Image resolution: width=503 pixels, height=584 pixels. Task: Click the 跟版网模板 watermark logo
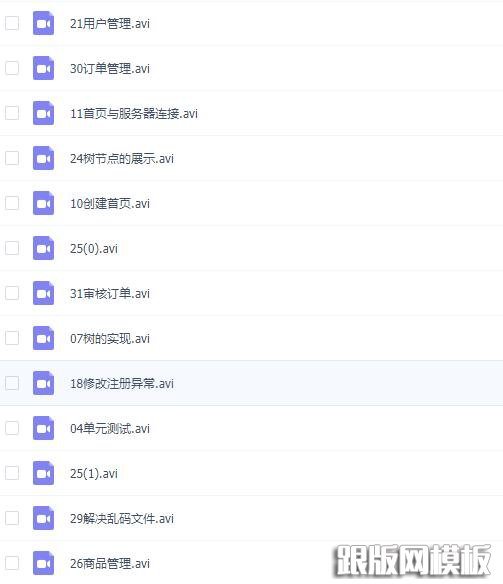[x=413, y=560]
